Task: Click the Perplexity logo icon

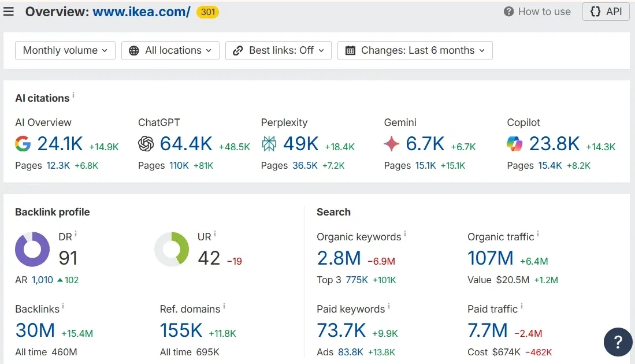Action: point(269,144)
